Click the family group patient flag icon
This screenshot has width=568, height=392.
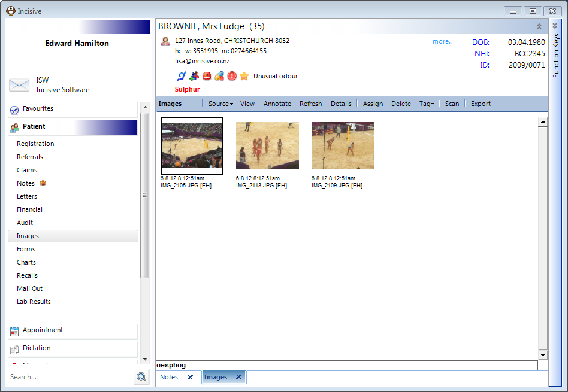(x=194, y=76)
